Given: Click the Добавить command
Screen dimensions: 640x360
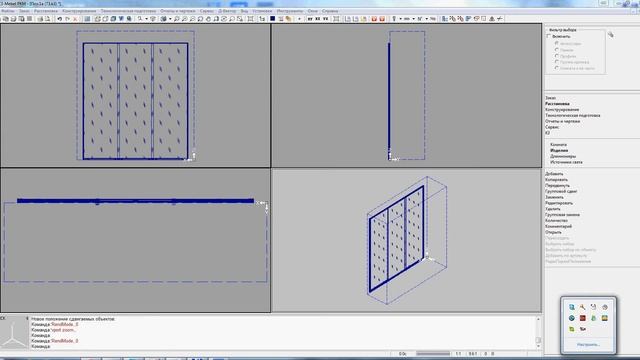Looking at the screenshot, I should point(554,174).
